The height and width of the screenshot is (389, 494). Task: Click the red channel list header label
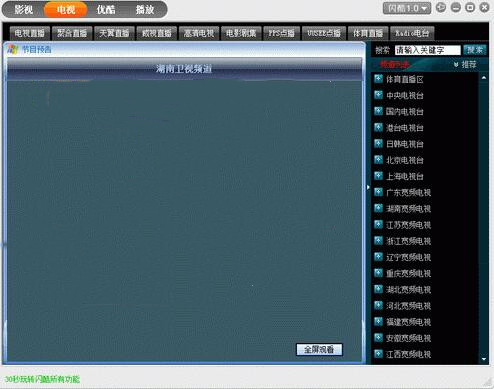click(395, 64)
